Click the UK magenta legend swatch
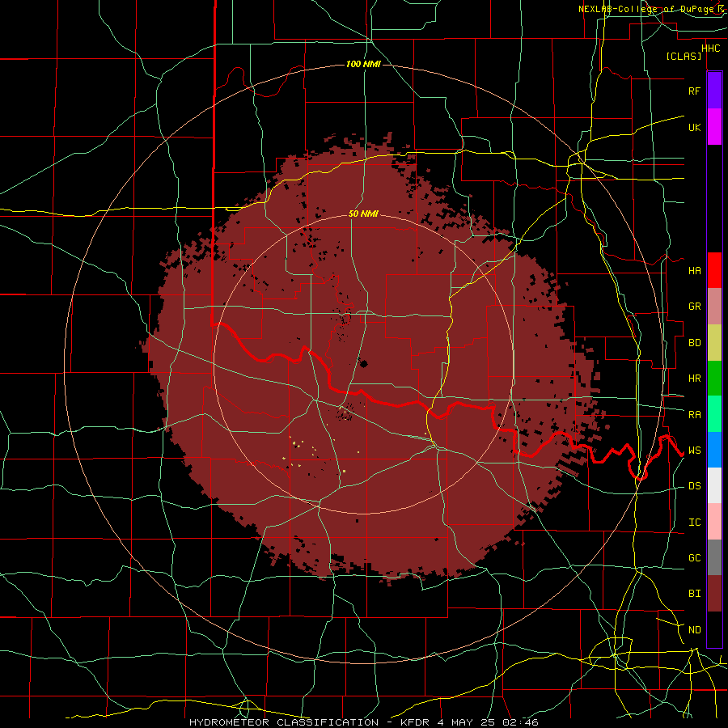The height and width of the screenshot is (728, 728). pos(714,127)
